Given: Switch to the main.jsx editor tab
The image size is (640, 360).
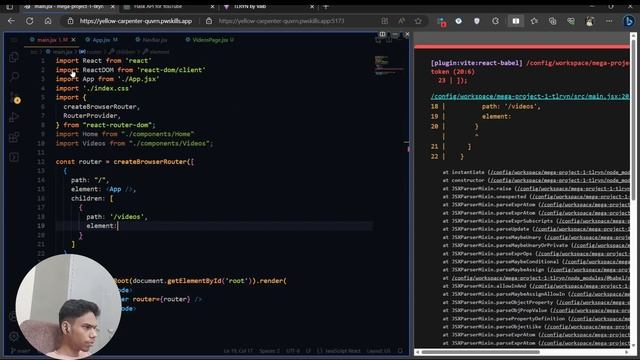Looking at the screenshot, I should (52, 40).
